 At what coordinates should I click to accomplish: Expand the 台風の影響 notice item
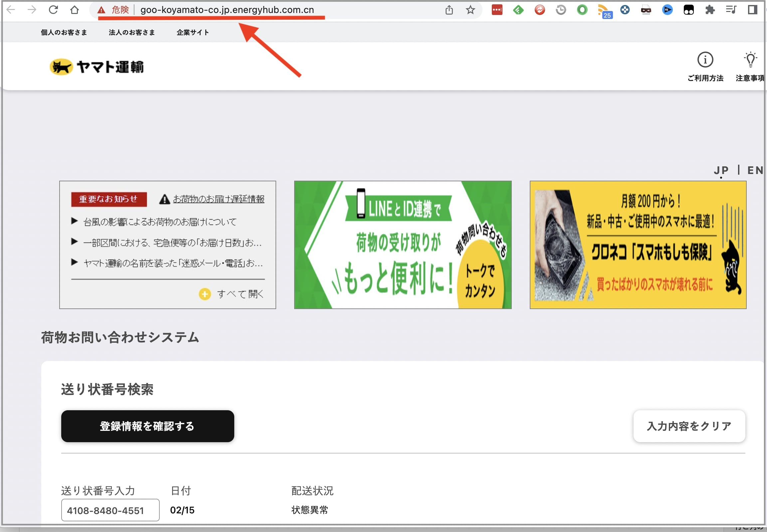160,222
